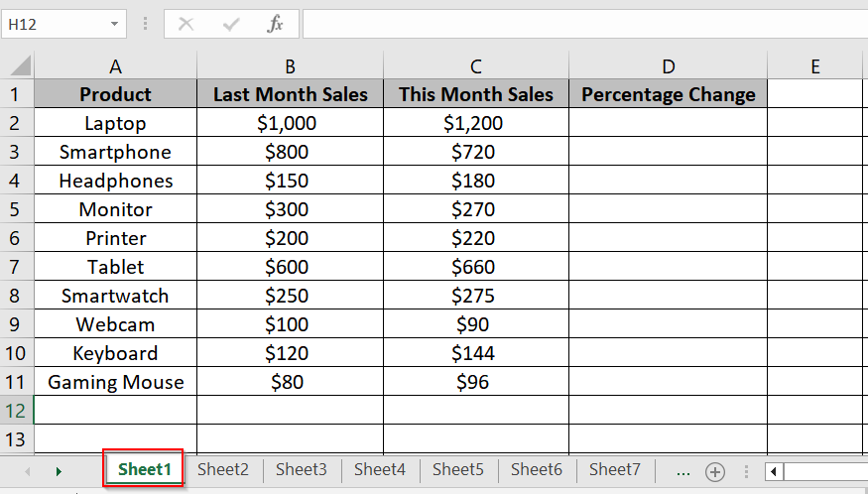Select row 5 header
The width and height of the screenshot is (868, 494).
(x=17, y=209)
